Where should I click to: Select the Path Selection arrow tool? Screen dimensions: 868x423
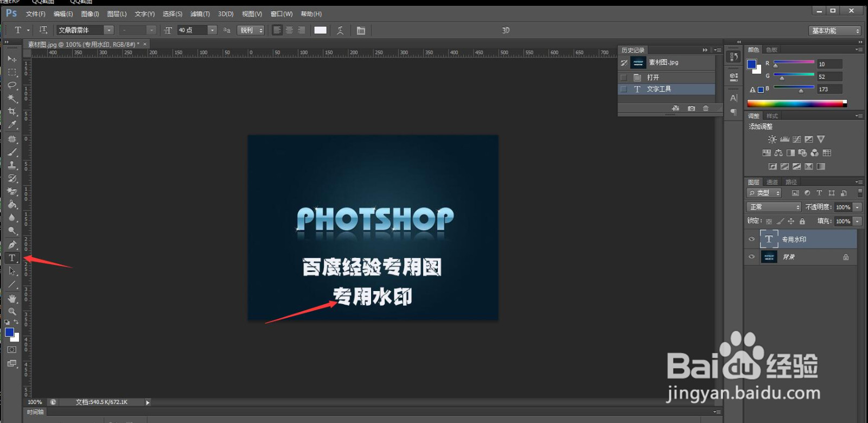point(12,271)
